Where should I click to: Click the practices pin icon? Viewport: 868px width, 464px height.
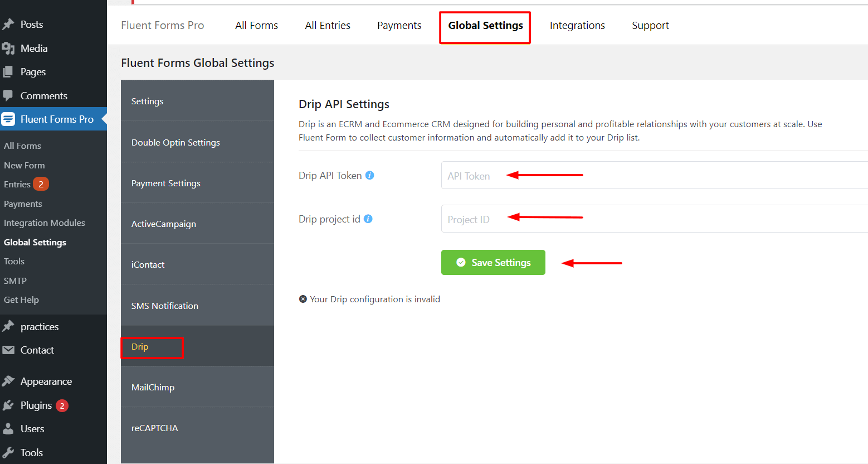(8, 326)
